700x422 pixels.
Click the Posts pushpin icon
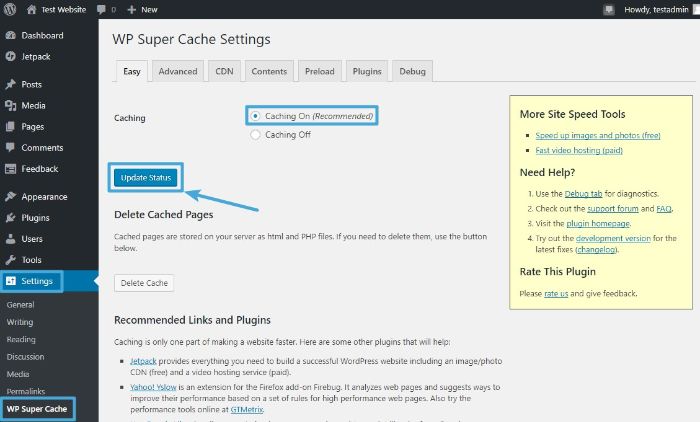click(11, 84)
